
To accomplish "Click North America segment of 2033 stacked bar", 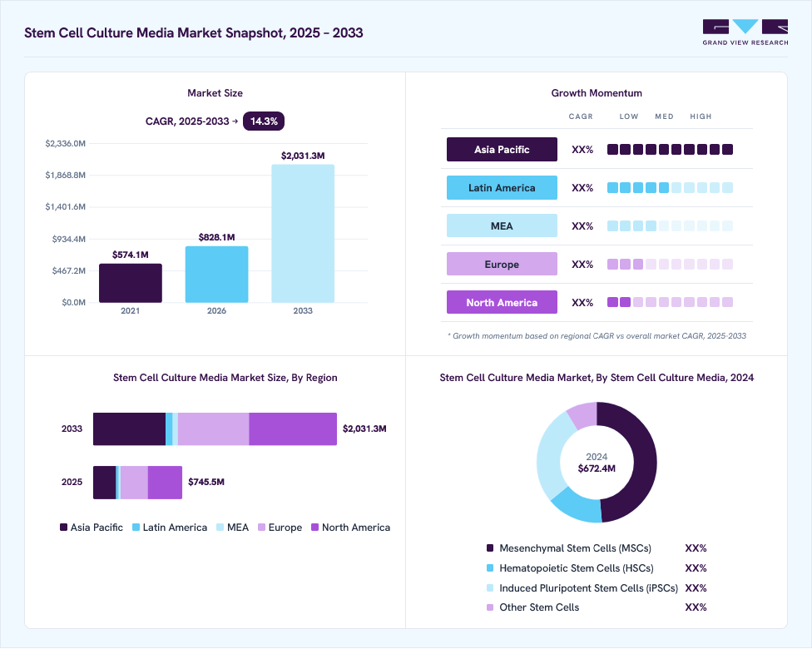I will (x=293, y=429).
